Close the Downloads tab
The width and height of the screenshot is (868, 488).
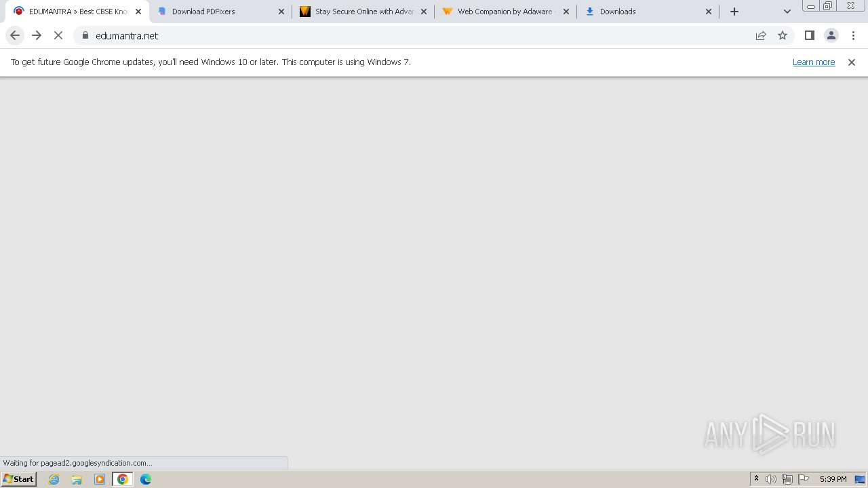click(x=709, y=12)
